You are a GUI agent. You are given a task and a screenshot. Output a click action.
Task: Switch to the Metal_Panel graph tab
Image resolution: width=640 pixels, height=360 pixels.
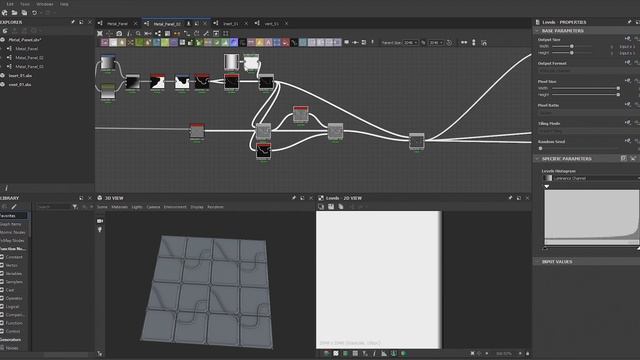click(117, 24)
